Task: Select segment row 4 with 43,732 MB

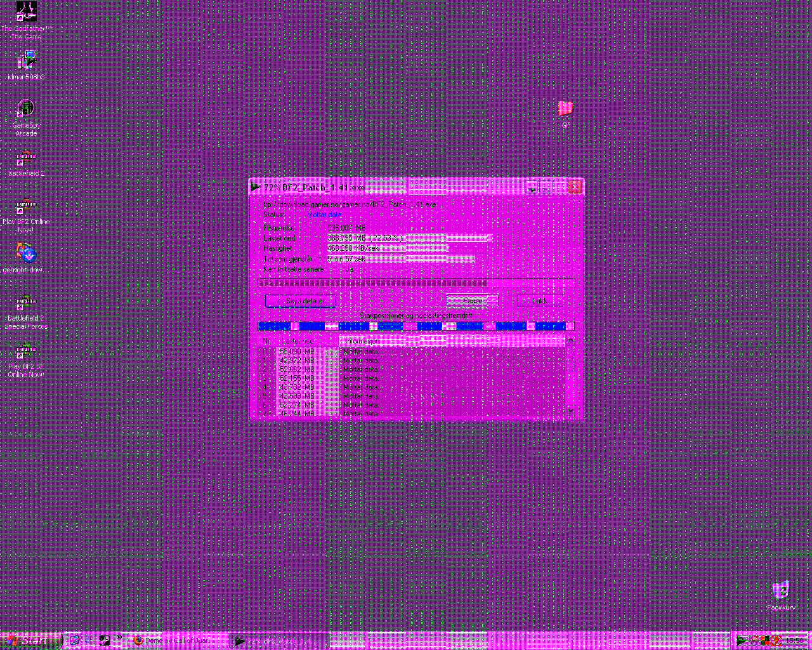Action: (x=412, y=387)
